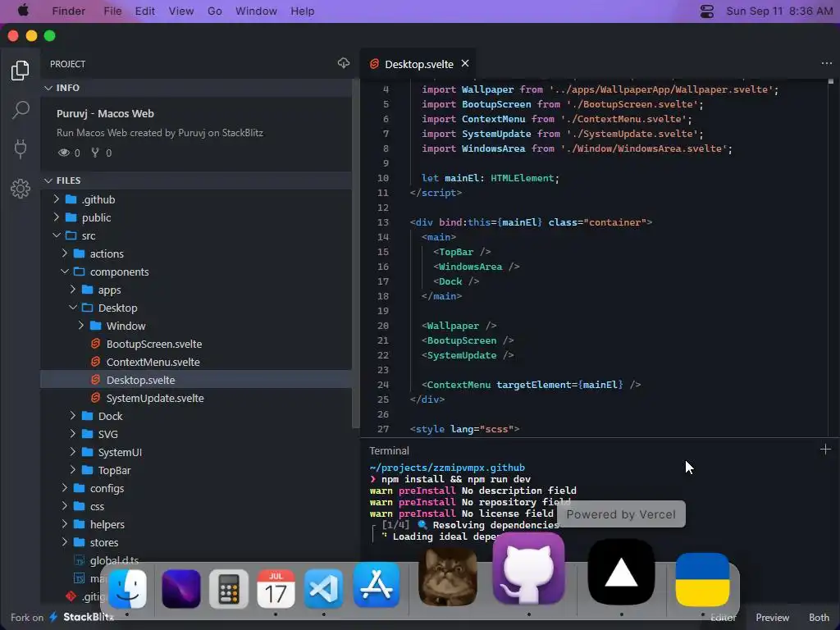
Task: Open the Explorer files icon in sidebar
Action: (21, 71)
